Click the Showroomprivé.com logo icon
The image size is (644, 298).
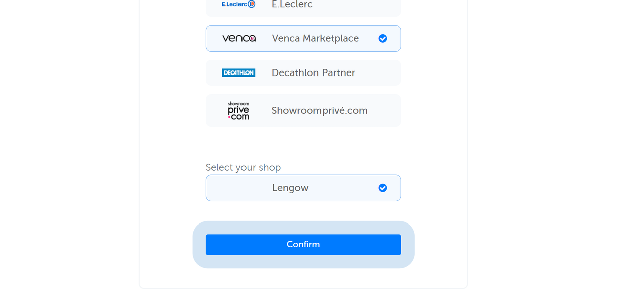(238, 110)
